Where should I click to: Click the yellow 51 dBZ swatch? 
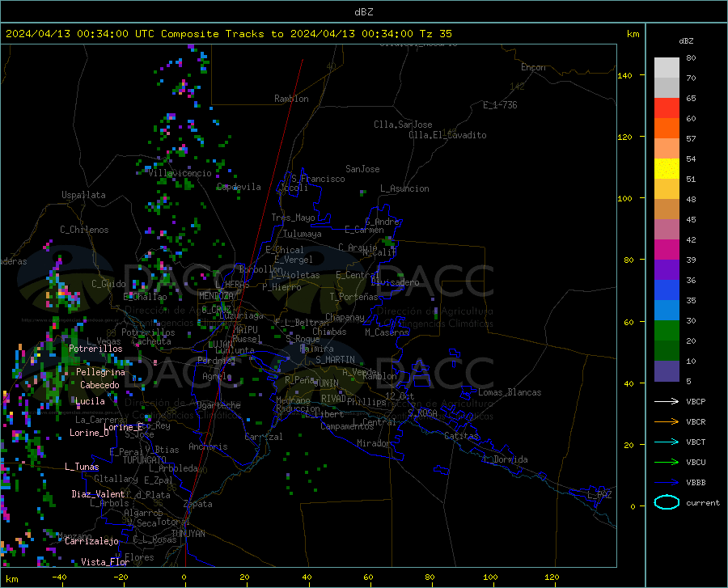point(667,169)
